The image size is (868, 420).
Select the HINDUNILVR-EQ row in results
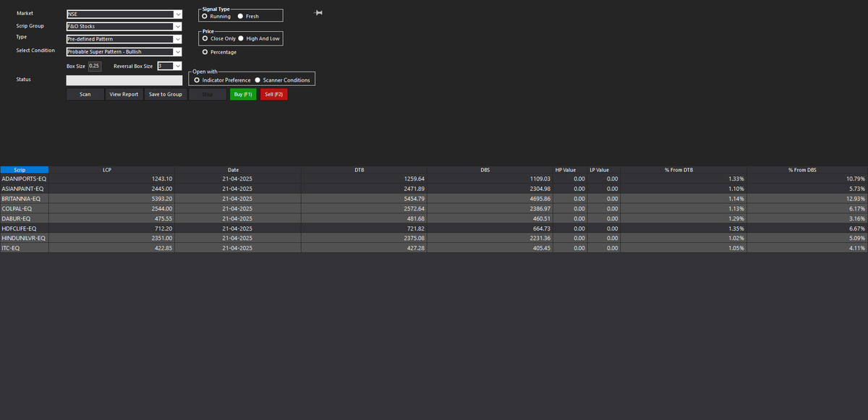[24, 237]
